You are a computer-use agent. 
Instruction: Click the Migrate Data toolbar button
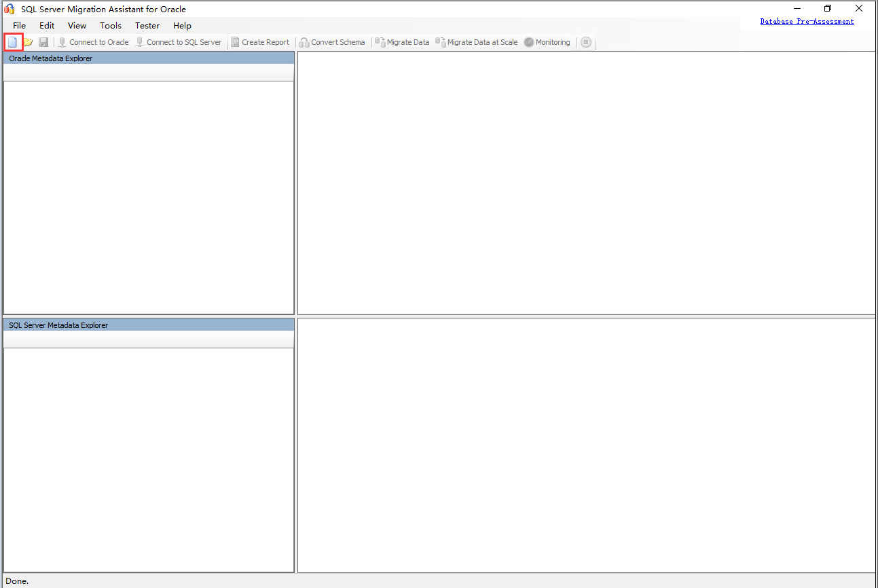pos(402,42)
